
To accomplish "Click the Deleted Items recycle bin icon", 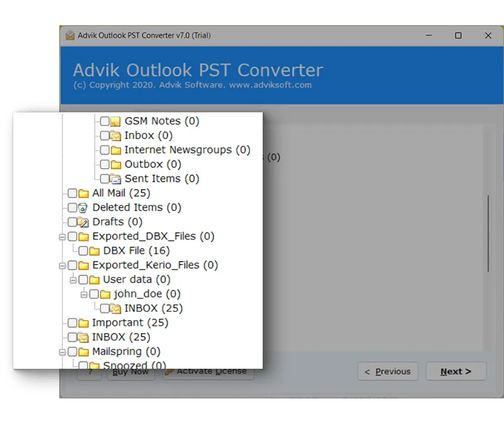I will pyautogui.click(x=83, y=208).
